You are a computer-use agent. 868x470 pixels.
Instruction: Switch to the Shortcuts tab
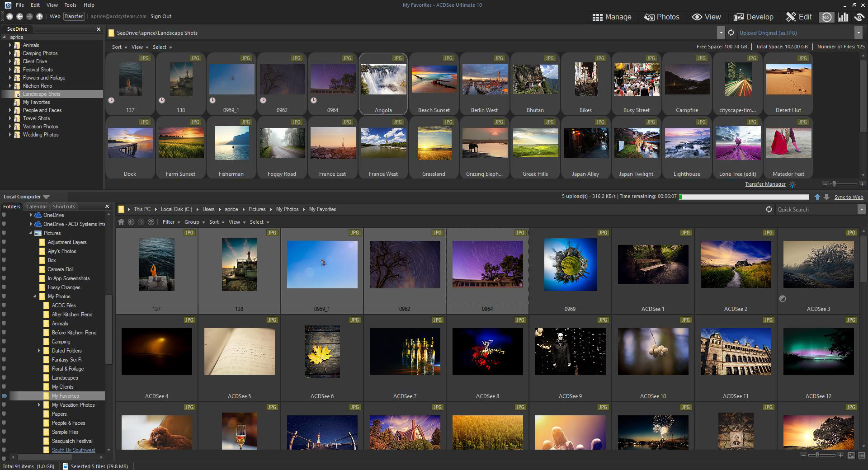coord(64,207)
